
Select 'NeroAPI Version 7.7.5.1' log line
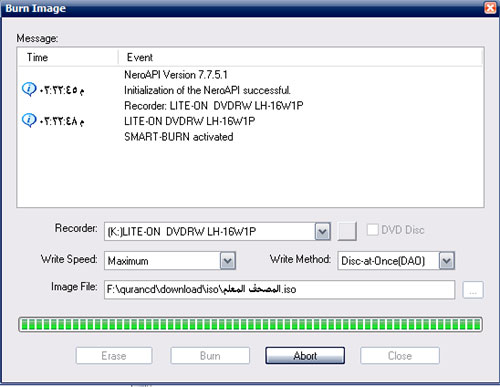click(176, 75)
